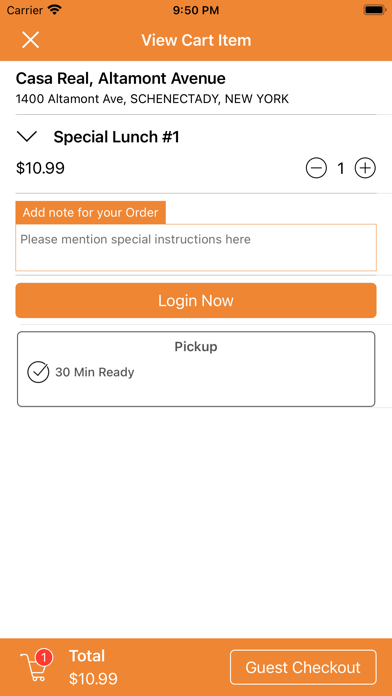Click the Login Now button

[196, 301]
